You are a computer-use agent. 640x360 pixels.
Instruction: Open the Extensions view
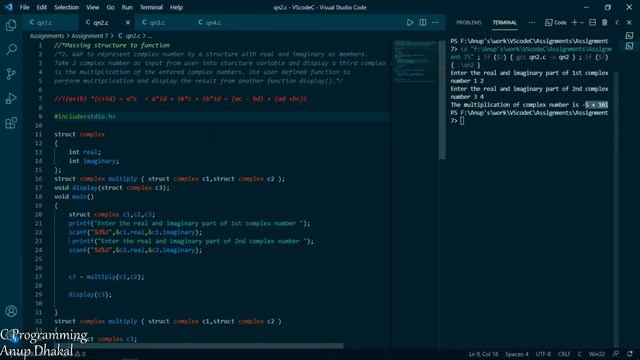(x=11, y=122)
